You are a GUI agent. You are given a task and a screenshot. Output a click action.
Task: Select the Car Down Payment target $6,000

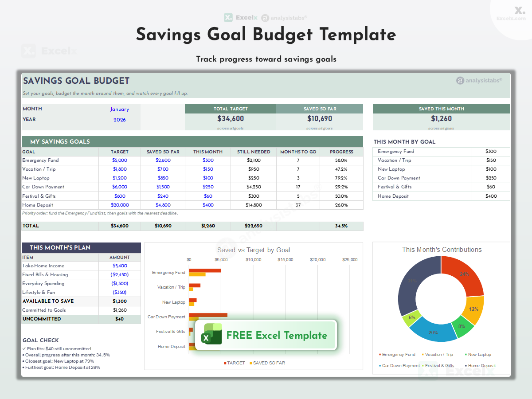click(x=120, y=187)
